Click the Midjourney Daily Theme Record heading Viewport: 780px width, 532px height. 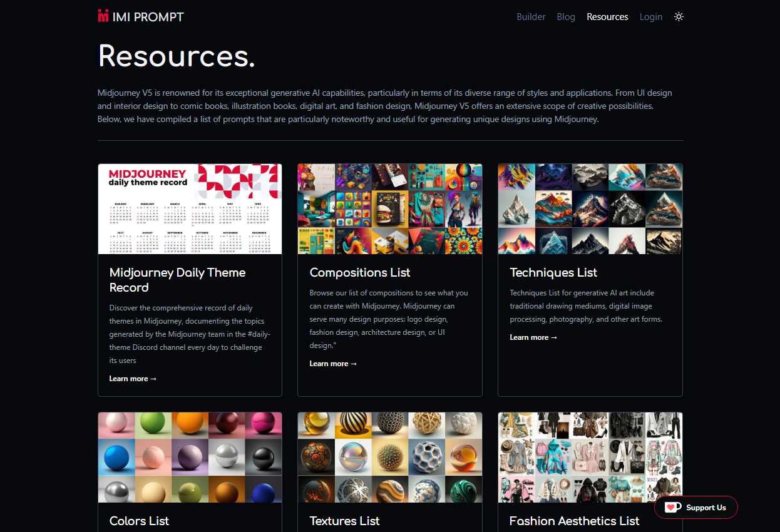[177, 280]
